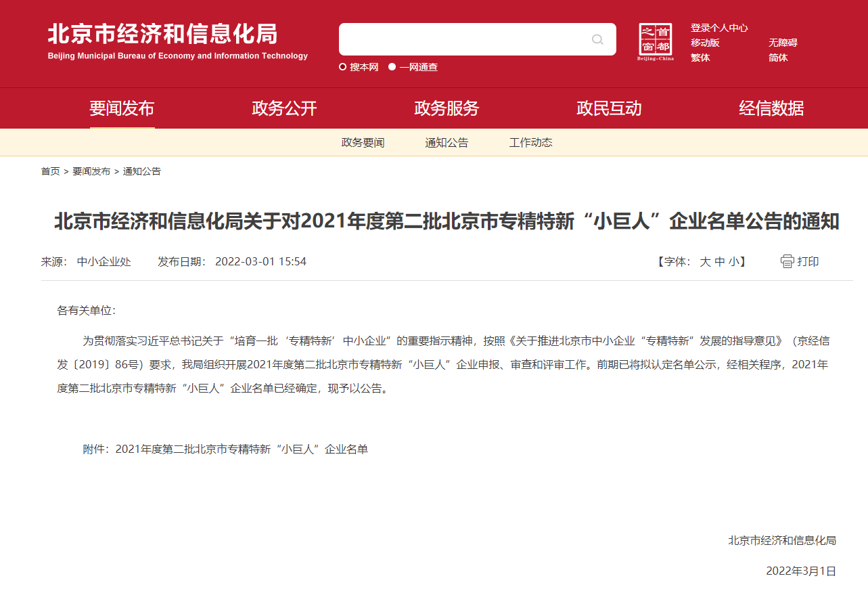The height and width of the screenshot is (593, 868).
Task: Click the greeting 各有关单位：
Action: [87, 310]
